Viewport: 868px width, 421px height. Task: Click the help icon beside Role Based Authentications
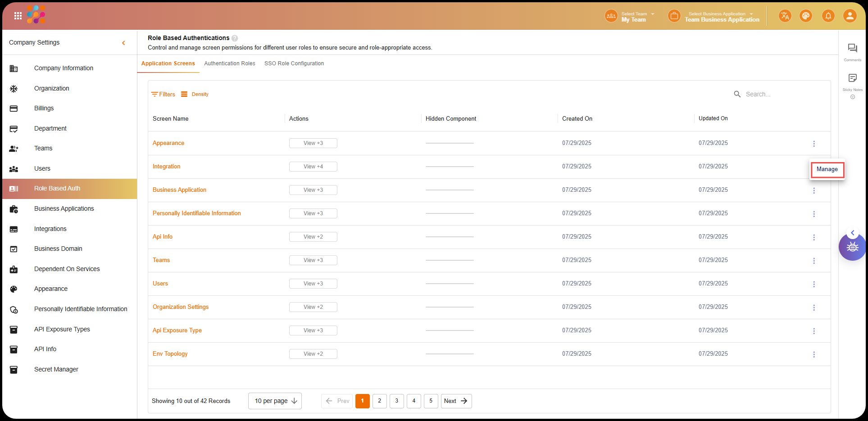tap(235, 38)
